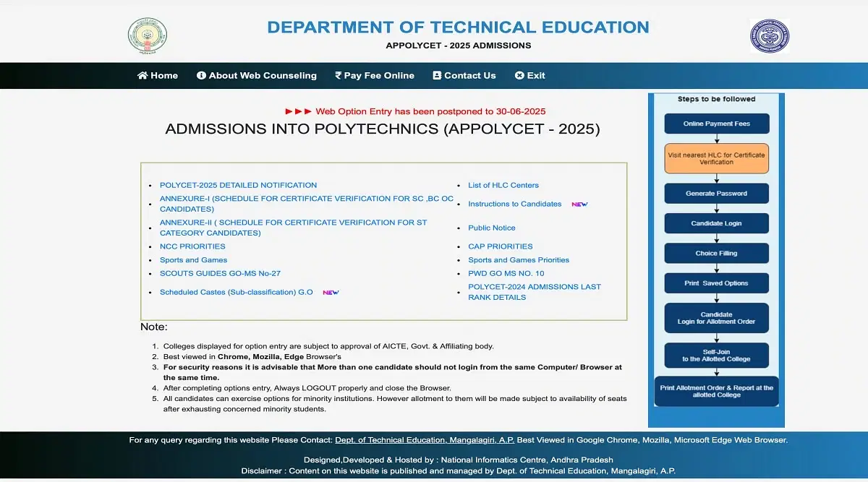Image resolution: width=868 pixels, height=482 pixels.
Task: Open ANNEXURE-II schedule for ST category candidates
Action: click(294, 228)
